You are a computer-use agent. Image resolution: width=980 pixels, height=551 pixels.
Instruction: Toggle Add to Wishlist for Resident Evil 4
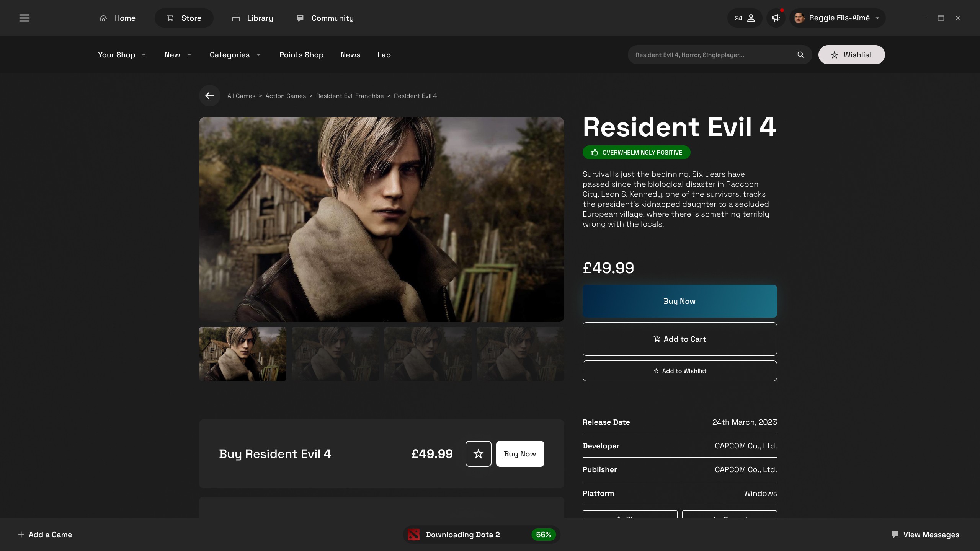click(x=679, y=371)
